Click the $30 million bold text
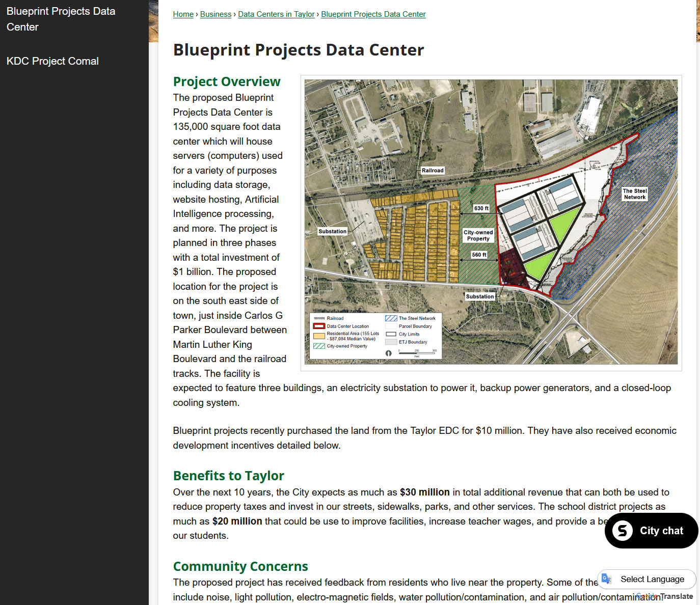 point(425,492)
